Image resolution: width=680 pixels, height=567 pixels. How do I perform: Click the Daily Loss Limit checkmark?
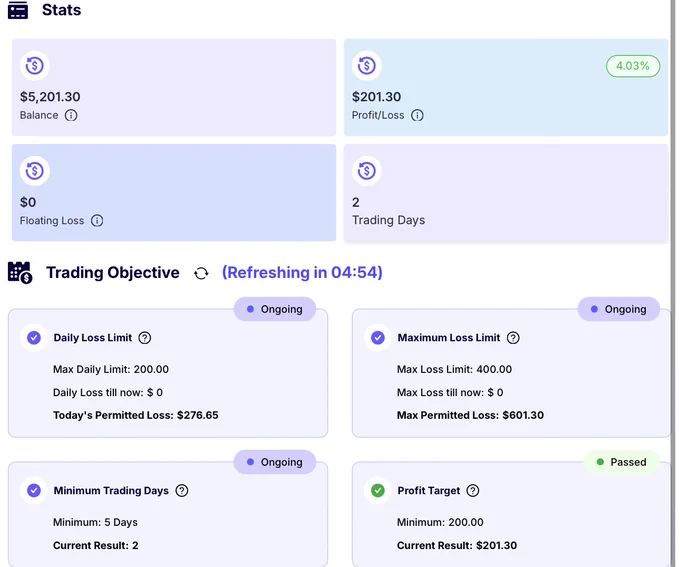coord(34,338)
